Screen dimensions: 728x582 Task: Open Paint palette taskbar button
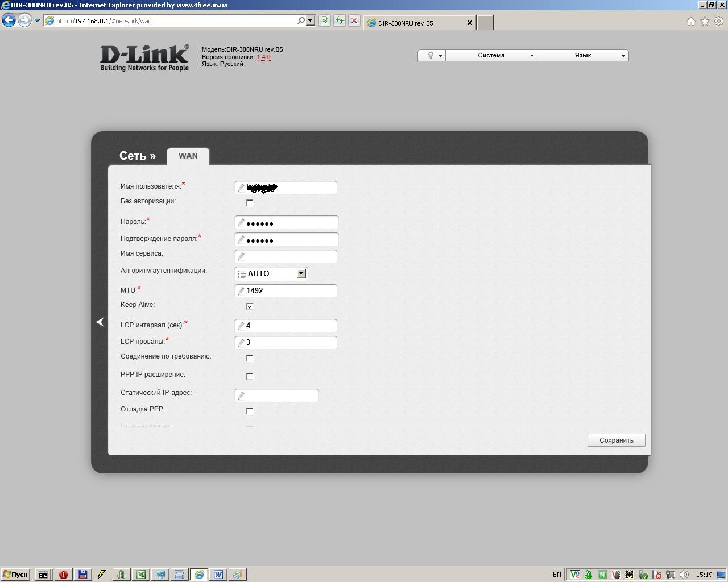click(238, 575)
